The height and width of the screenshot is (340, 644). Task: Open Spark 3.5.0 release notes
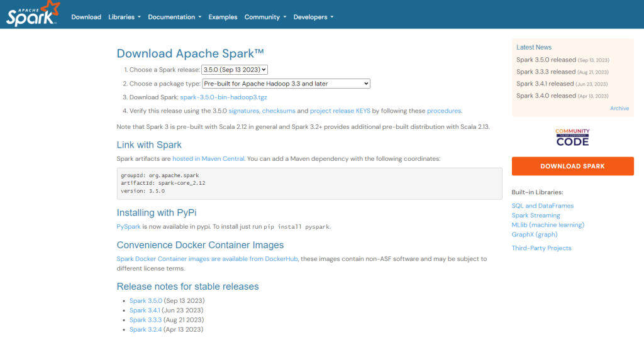[x=146, y=301]
